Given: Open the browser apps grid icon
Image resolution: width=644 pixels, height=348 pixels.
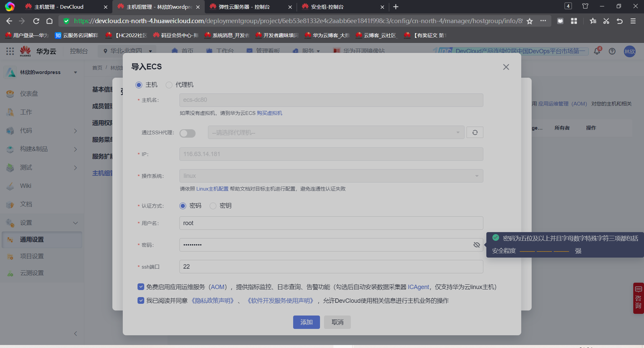Looking at the screenshot, I should point(574,21).
